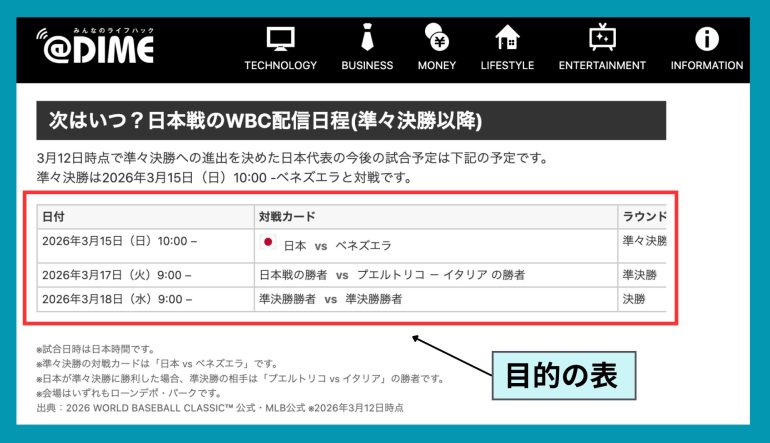This screenshot has height=443, width=770.
Task: Go to the TECHNOLOGY menu label
Action: (x=280, y=65)
